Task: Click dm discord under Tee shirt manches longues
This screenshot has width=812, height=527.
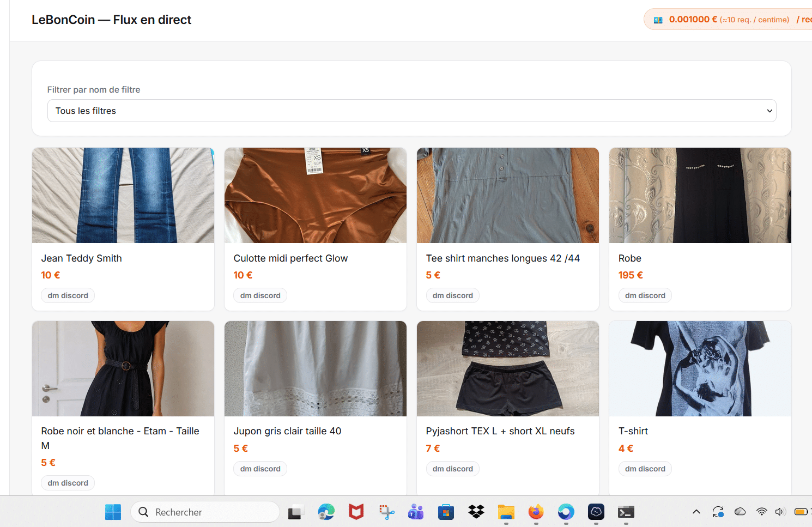Action: click(x=452, y=295)
